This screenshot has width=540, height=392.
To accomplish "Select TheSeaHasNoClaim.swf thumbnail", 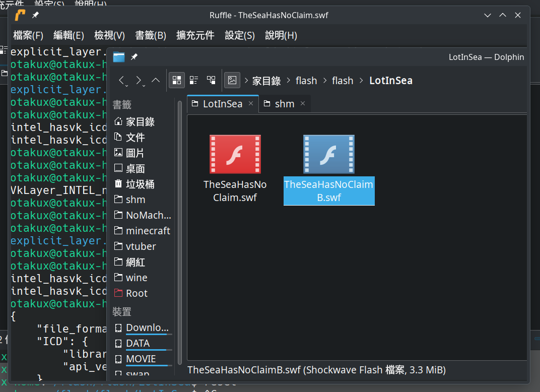I will [235, 154].
